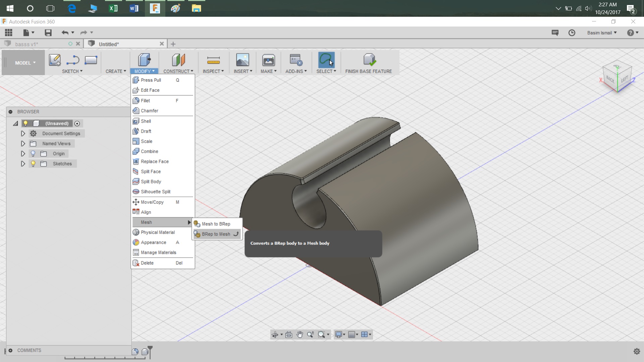Open the MODEL workspace dropdown

click(25, 63)
